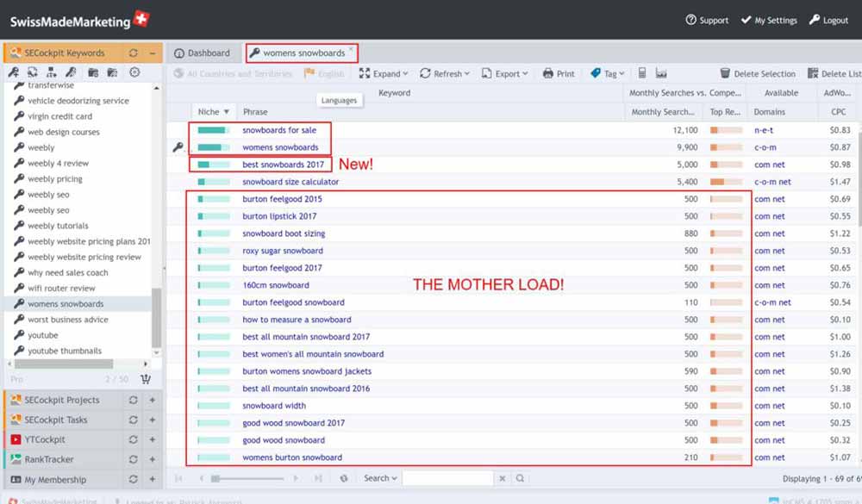This screenshot has width=862, height=504.
Task: Click the magnifier search icon near search box
Action: click(520, 478)
